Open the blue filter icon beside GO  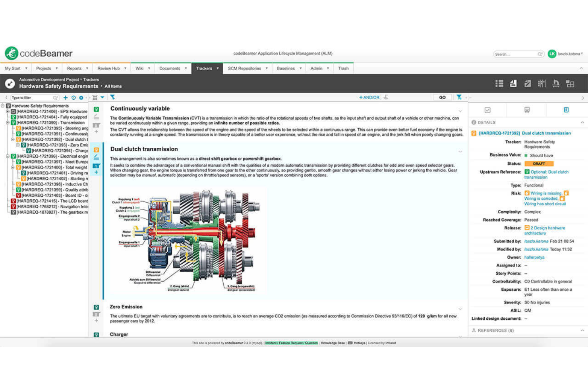[x=459, y=97]
